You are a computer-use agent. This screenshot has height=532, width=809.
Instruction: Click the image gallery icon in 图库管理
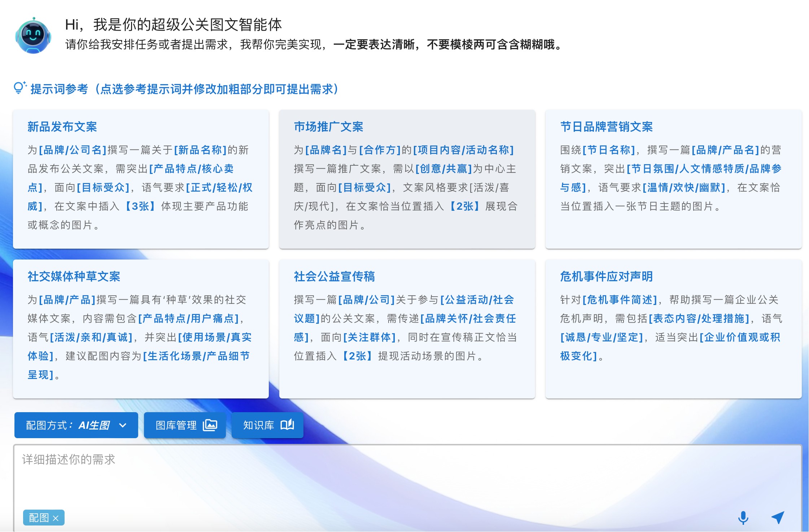pos(210,425)
